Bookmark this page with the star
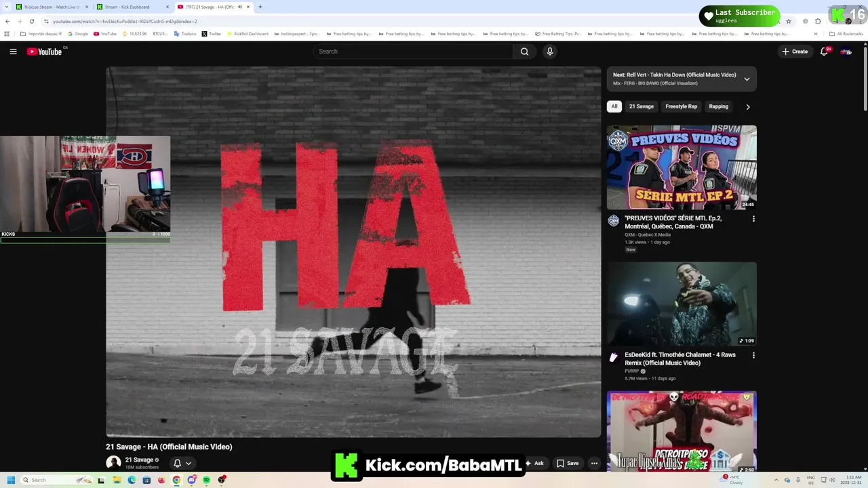The height and width of the screenshot is (488, 868). tap(788, 21)
